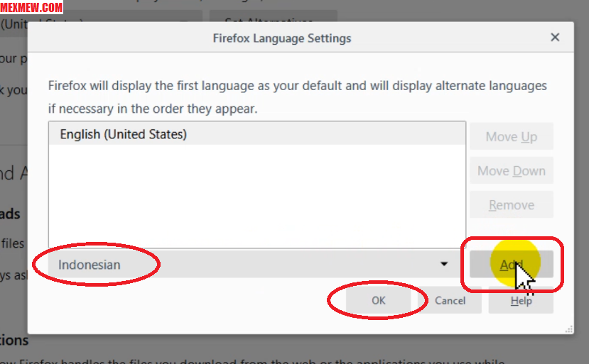Screen dimensions: 589x364
Task: Click the MEXMEW.COM watermark logo
Action: pos(32,8)
